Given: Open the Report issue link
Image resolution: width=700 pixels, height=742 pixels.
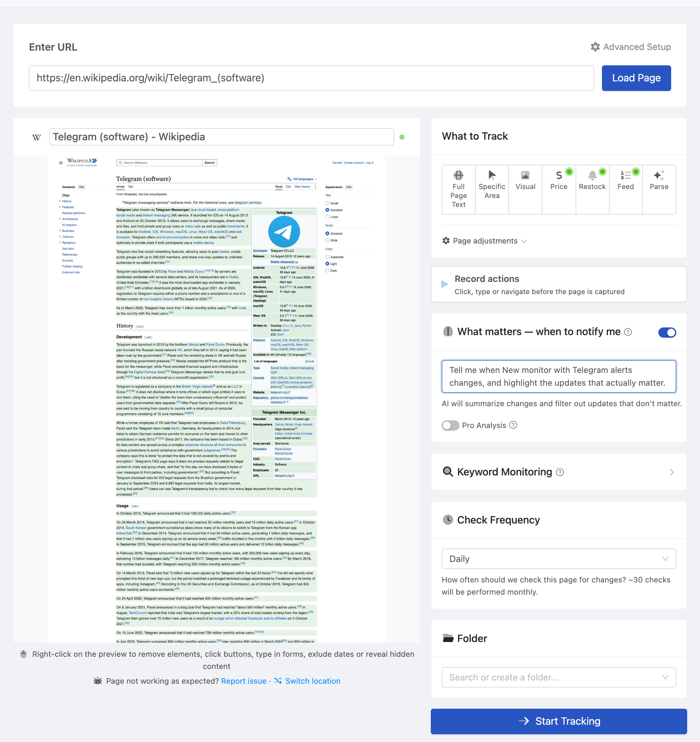Looking at the screenshot, I should click(244, 681).
